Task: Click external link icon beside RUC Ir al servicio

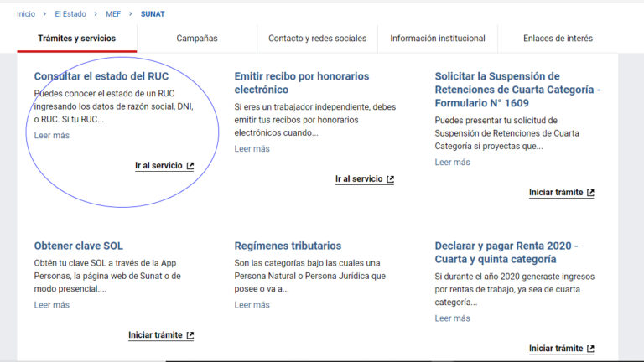Action: point(190,166)
